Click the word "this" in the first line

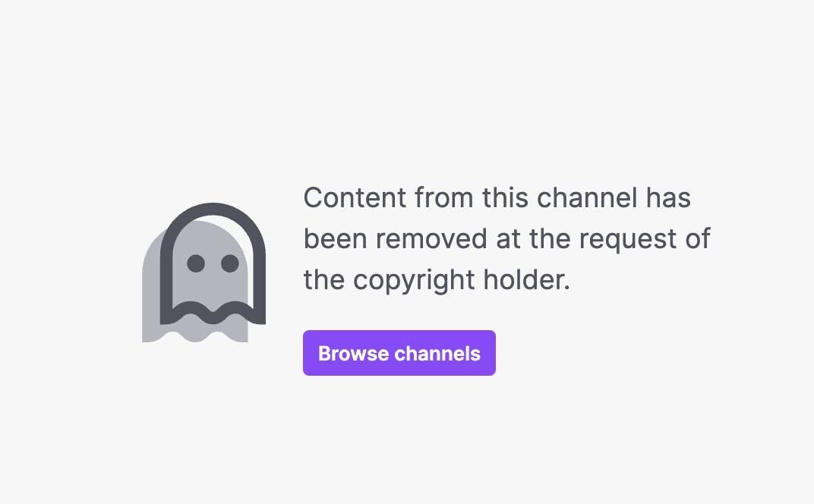coord(505,198)
